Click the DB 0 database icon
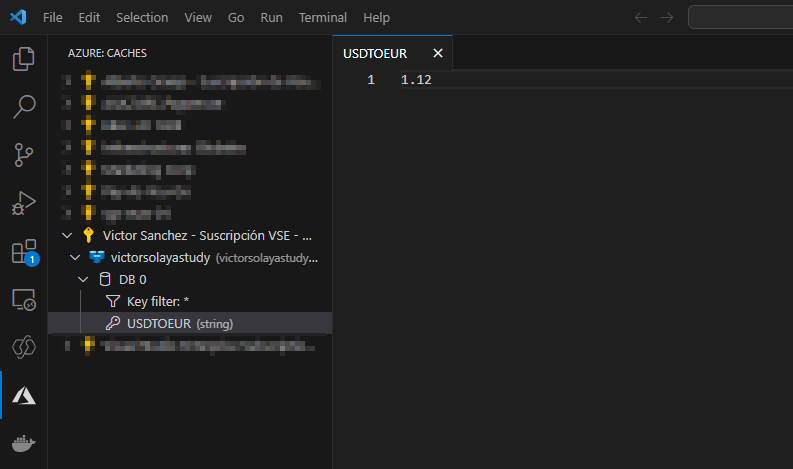The width and height of the screenshot is (793, 469). coord(105,279)
